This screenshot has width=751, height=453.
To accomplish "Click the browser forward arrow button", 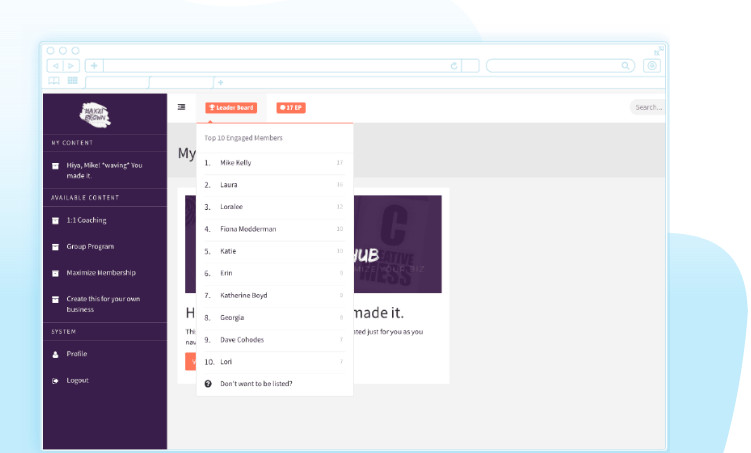I will point(71,66).
